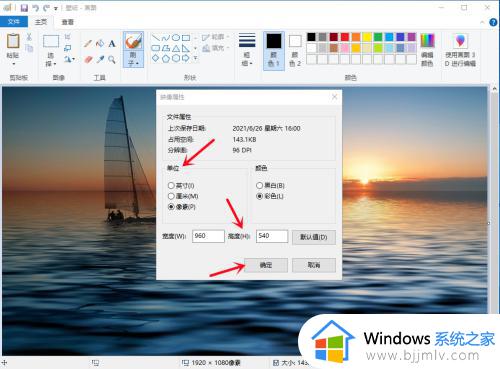Select the Color picker eyedropper tool
The width and height of the screenshot is (500, 369).
coord(100,59)
